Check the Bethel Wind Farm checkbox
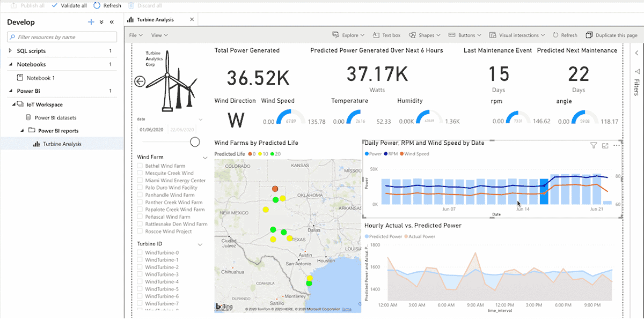This screenshot has width=644, height=328. (x=140, y=166)
